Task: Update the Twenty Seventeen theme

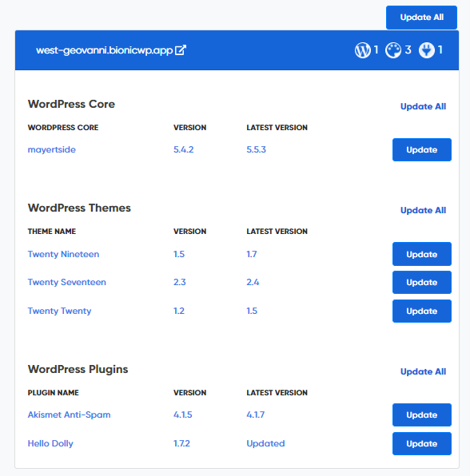Action: click(422, 282)
